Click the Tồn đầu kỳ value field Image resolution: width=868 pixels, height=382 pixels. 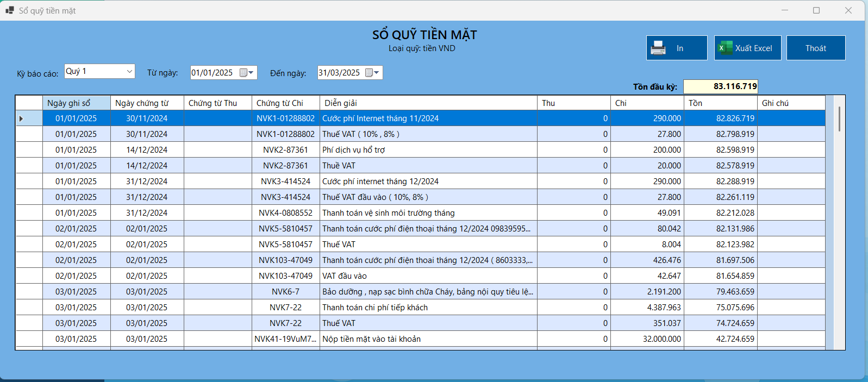(720, 86)
